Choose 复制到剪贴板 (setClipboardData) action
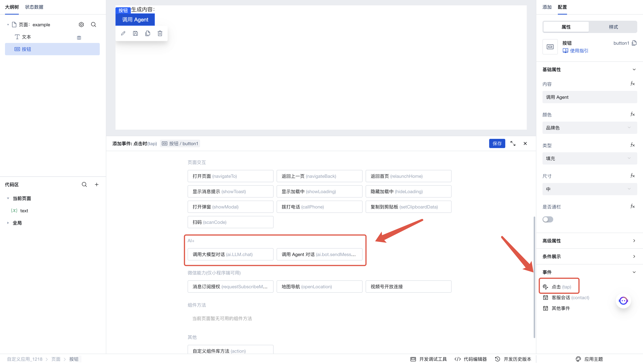The height and width of the screenshot is (364, 643). pos(408,207)
